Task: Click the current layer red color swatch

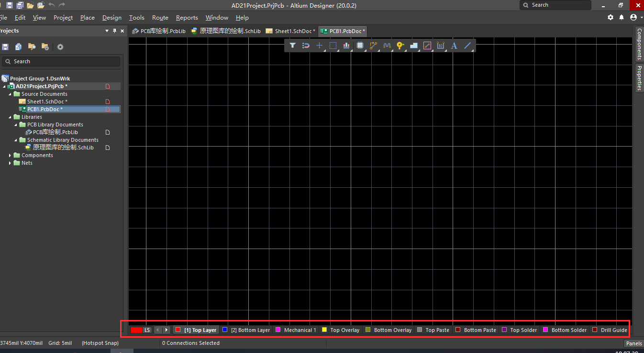Action: point(136,330)
